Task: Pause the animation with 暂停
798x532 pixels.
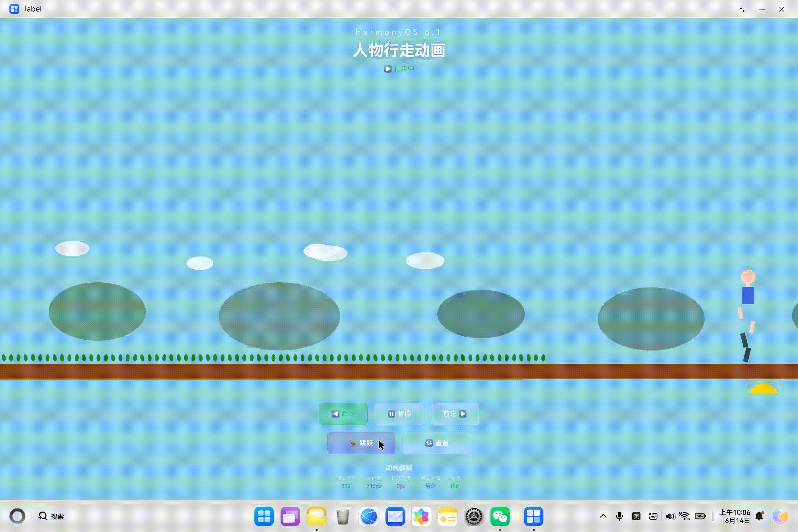Action: pyautogui.click(x=399, y=414)
